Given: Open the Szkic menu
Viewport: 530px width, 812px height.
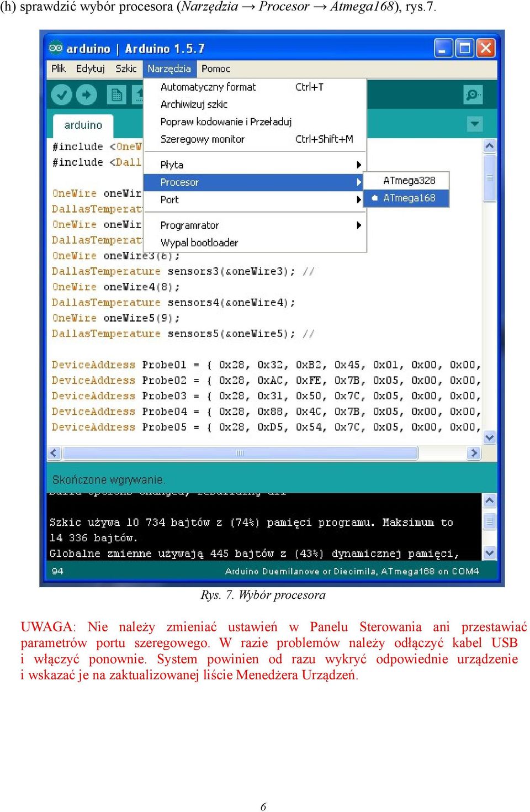Looking at the screenshot, I should pos(126,68).
